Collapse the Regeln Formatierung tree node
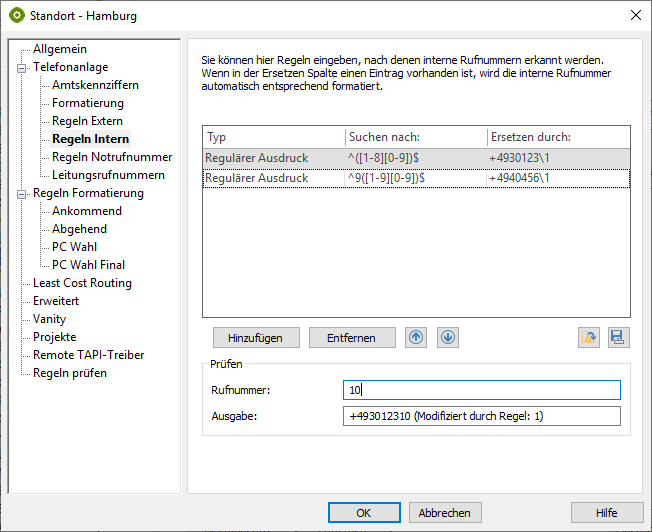Screen dimensions: 652x532 click(x=21, y=193)
